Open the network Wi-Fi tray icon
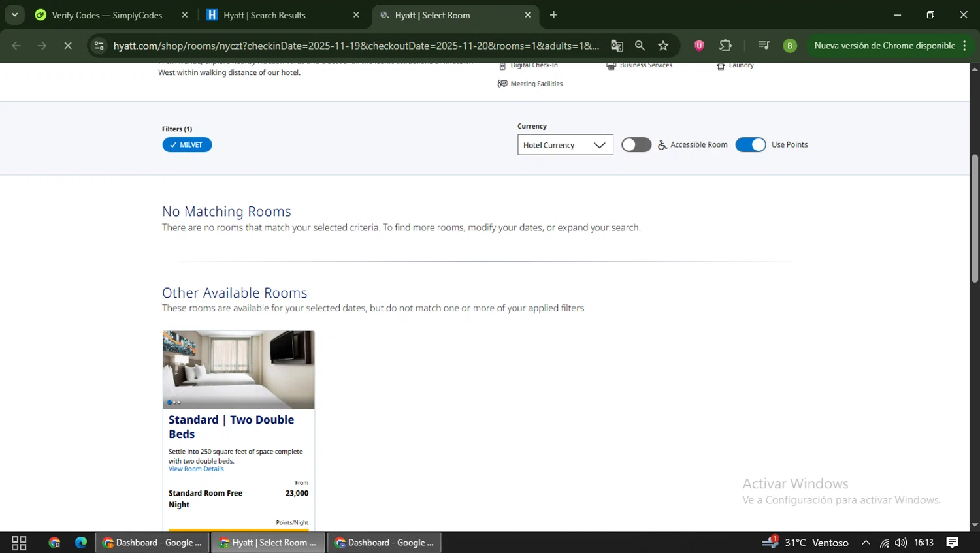Screen dimensions: 980x553 pos(884,543)
